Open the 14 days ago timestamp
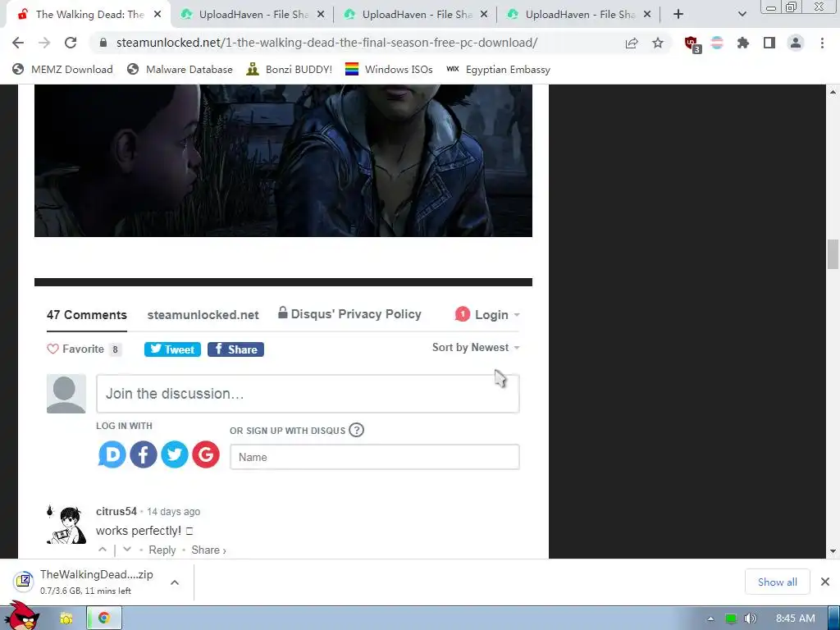Image resolution: width=840 pixels, height=630 pixels. [173, 512]
